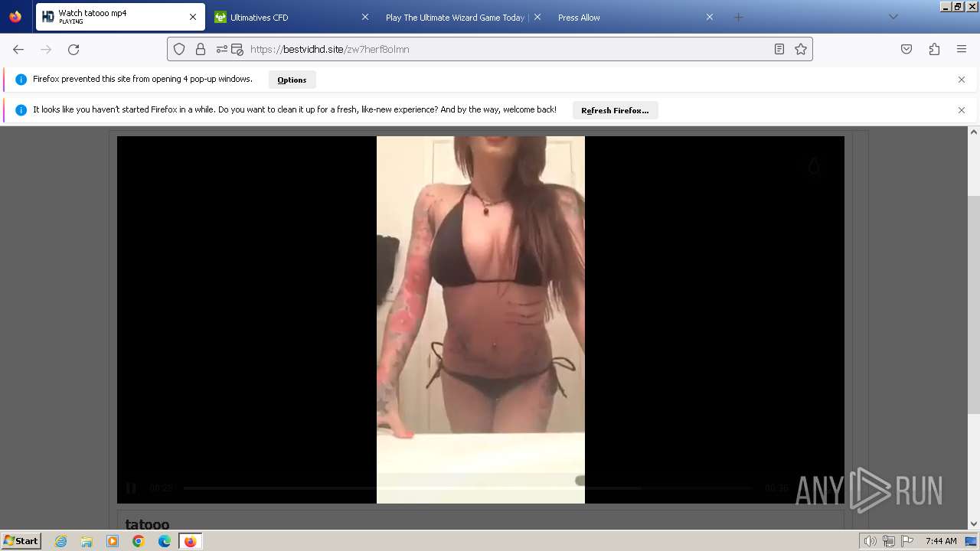Viewport: 980px width, 551px height.
Task: Open Save to Pocket icon
Action: [906, 49]
